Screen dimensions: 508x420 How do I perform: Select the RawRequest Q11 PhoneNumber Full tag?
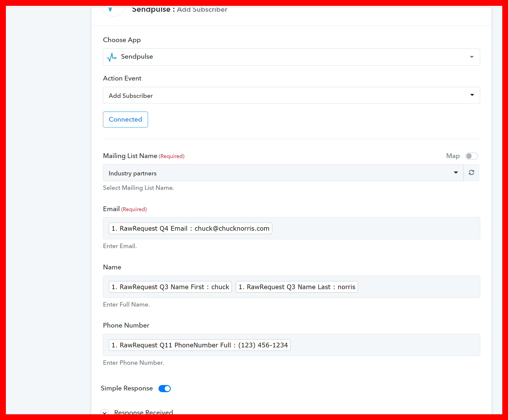[200, 345]
